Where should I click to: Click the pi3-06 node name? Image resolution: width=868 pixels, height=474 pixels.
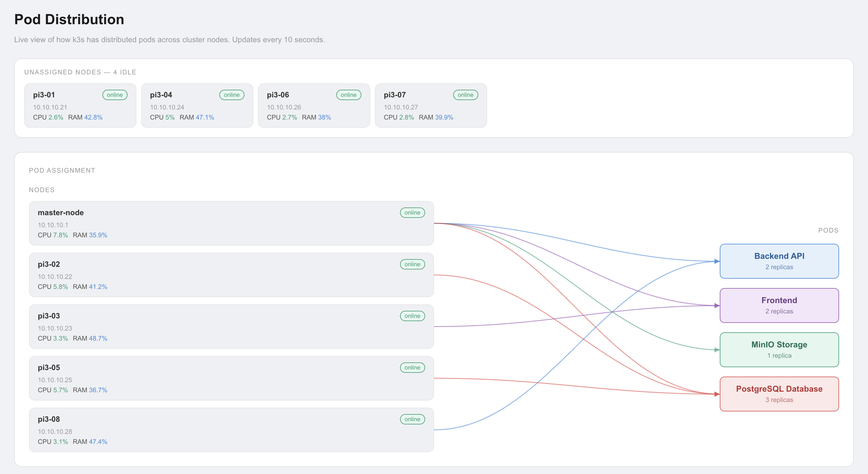[278, 95]
